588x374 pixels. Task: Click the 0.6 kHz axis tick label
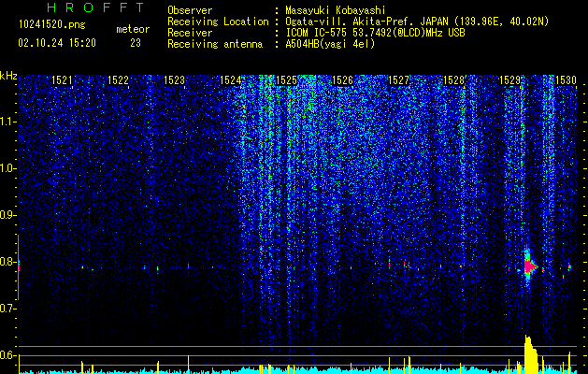click(8, 355)
